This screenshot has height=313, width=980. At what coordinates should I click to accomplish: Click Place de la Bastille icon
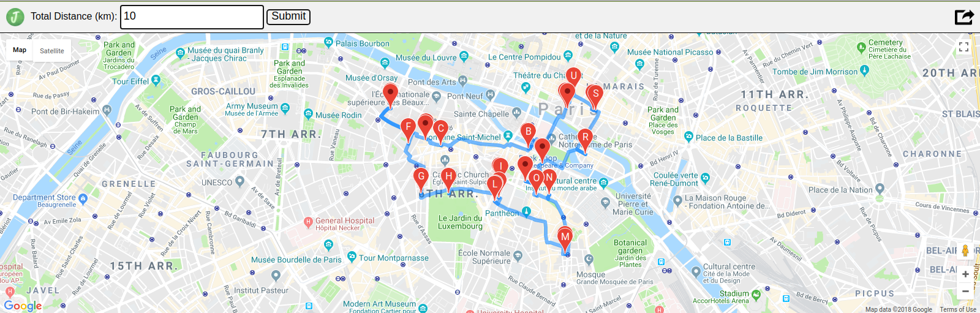(689, 137)
